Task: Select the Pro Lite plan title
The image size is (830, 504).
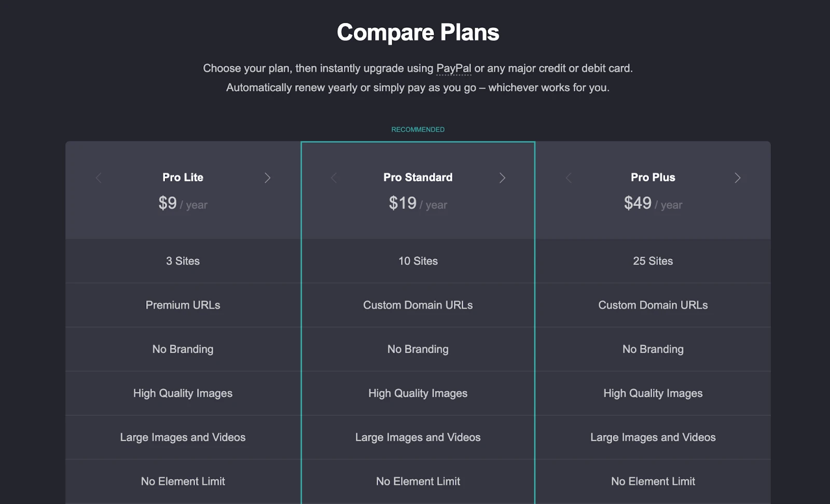Action: point(183,177)
